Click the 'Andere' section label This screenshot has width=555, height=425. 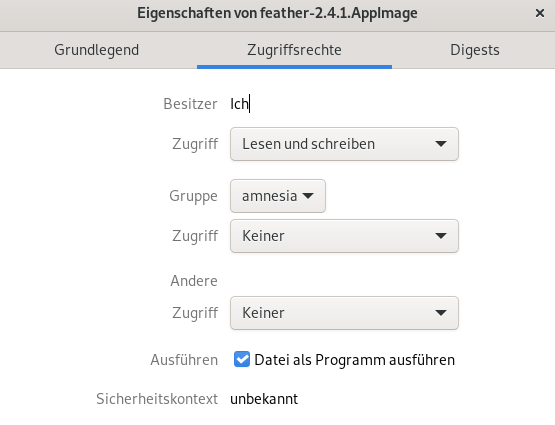194,281
